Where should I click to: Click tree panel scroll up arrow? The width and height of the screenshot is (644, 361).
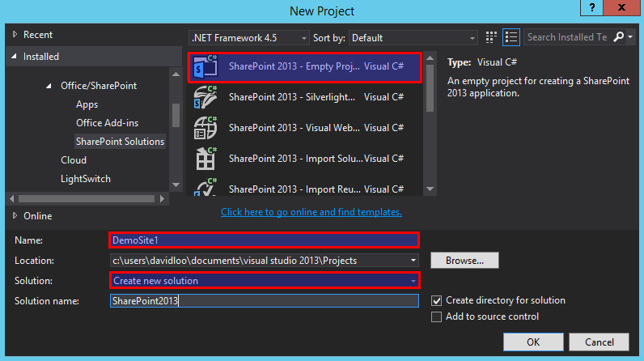[x=176, y=74]
